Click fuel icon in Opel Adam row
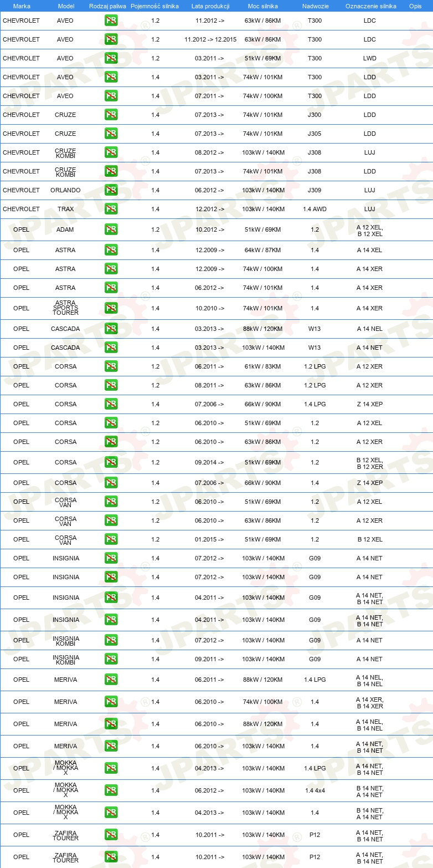This screenshot has height=868, width=433. point(111,229)
